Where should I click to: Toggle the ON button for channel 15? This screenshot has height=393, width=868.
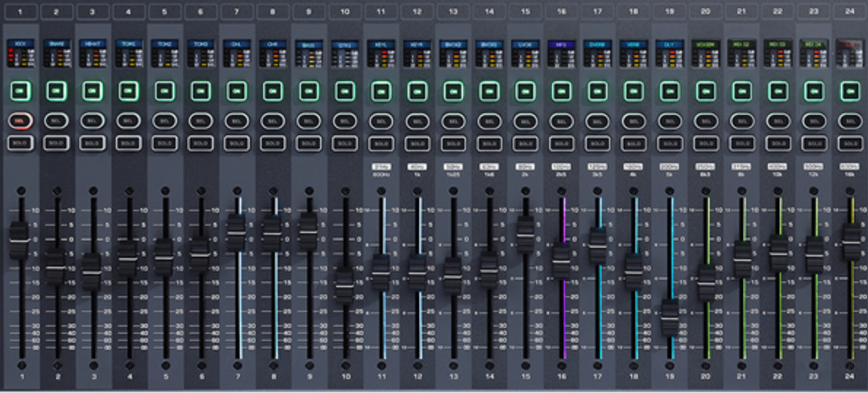coord(525,91)
